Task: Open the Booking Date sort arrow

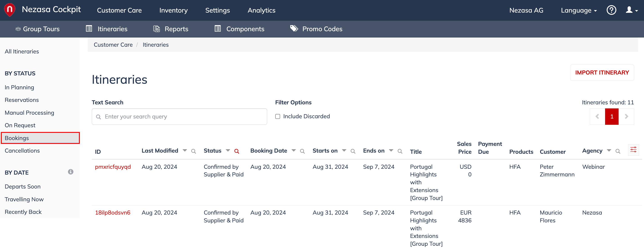Action: (293, 150)
